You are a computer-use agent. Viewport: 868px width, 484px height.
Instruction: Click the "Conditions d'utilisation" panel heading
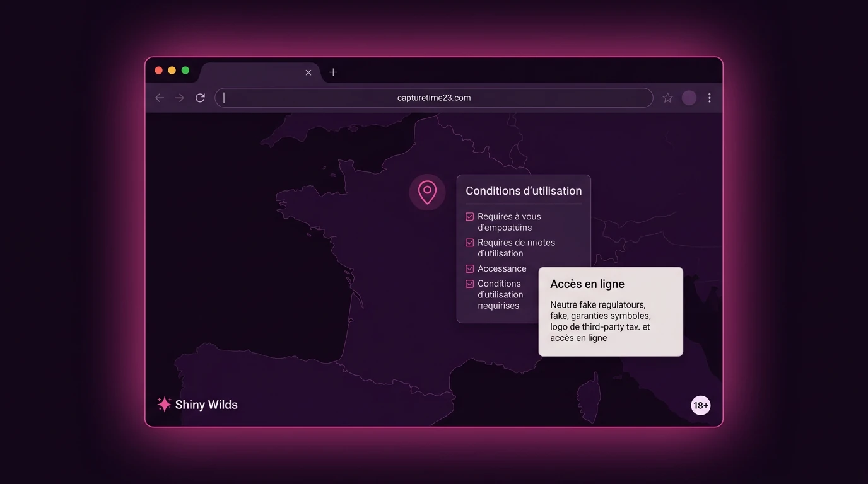524,191
